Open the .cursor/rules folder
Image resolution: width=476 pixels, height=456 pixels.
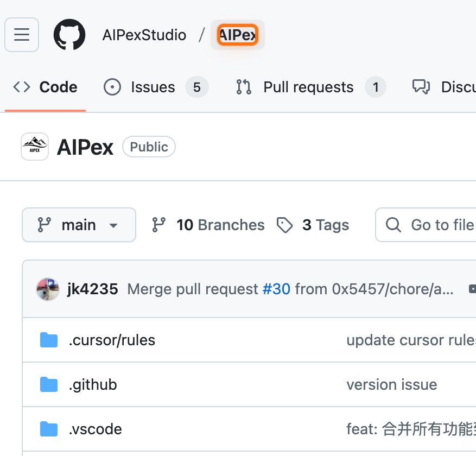coord(112,340)
